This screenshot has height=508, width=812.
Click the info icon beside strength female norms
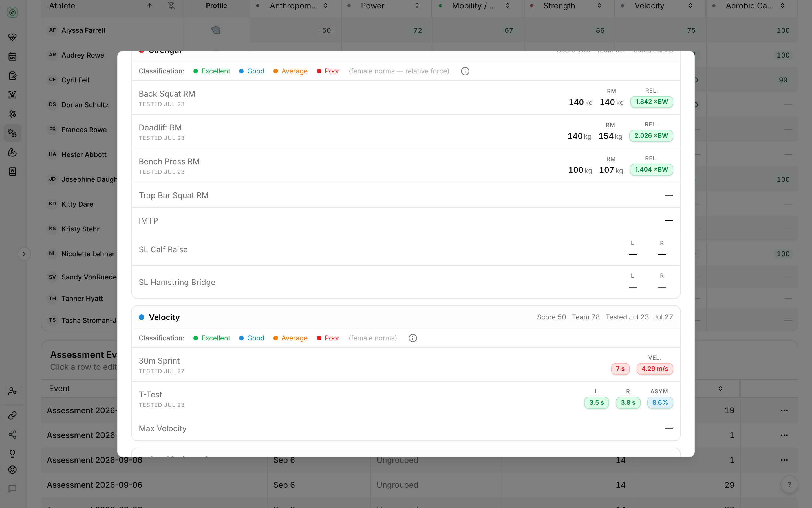465,71
